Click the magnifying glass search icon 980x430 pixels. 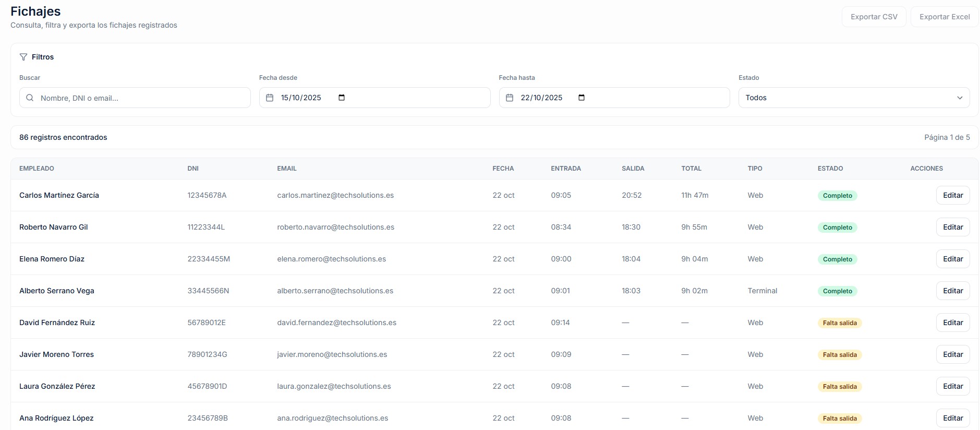pyautogui.click(x=30, y=98)
